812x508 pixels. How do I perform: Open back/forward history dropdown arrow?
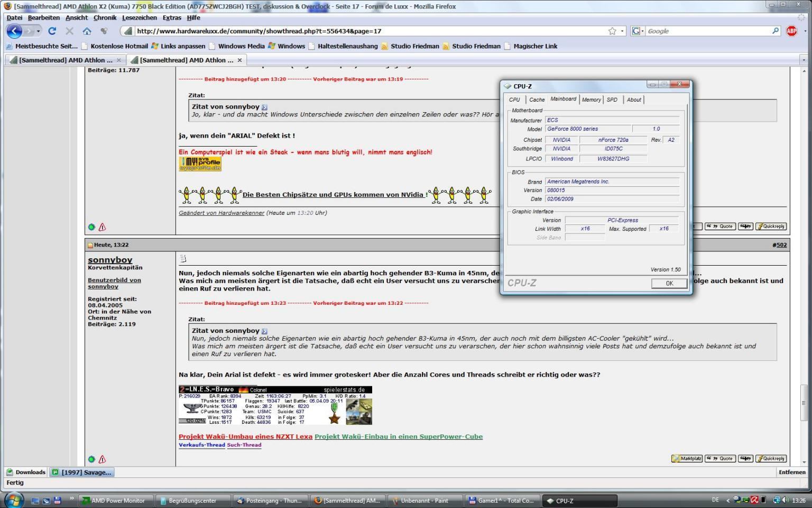point(38,31)
